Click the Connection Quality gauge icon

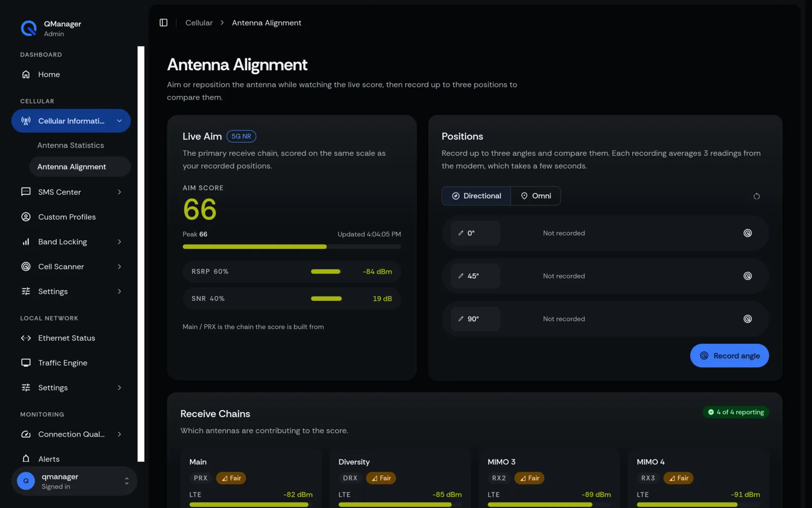[26, 434]
